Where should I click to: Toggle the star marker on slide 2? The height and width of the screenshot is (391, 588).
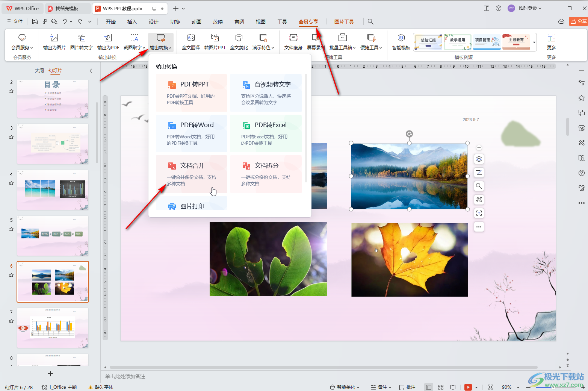[x=11, y=91]
